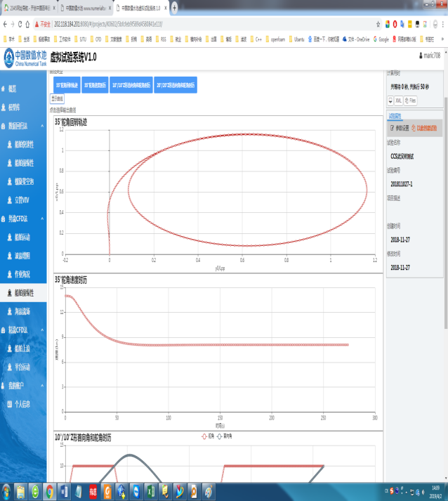Toggle the 艏向角 series in chart legend
448x501 pixels.
pyautogui.click(x=228, y=436)
